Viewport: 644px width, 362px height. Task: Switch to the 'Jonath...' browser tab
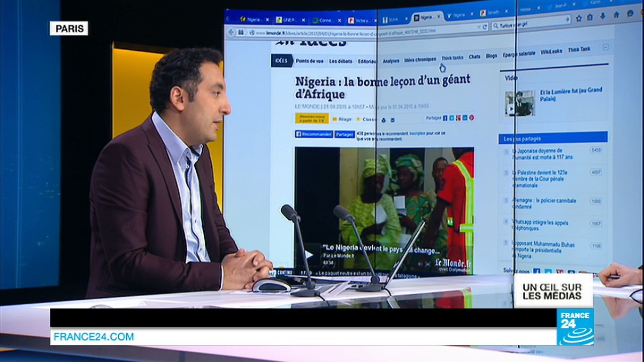point(493,13)
